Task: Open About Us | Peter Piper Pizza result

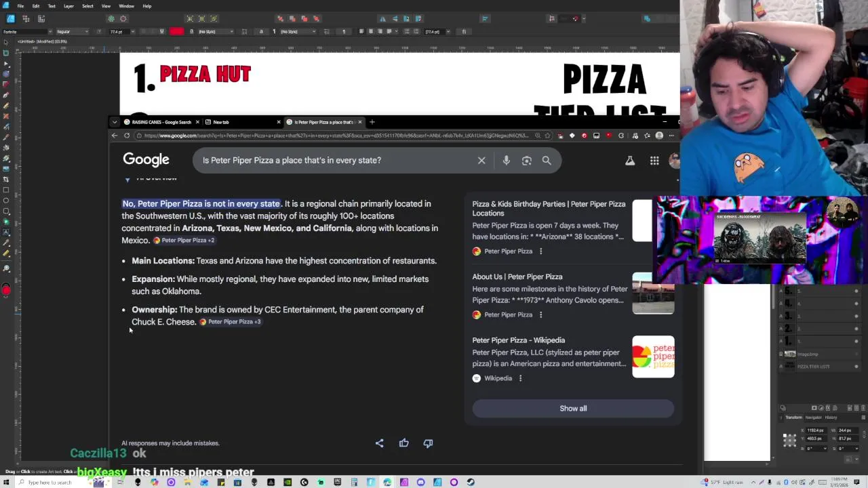Action: click(517, 277)
